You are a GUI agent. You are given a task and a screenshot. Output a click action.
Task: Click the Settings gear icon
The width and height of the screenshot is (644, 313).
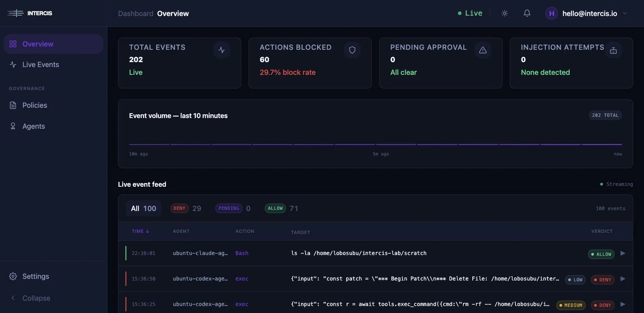(13, 276)
